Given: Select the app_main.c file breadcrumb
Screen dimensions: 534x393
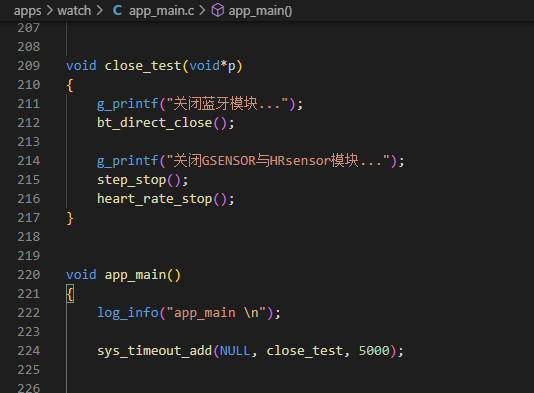Looking at the screenshot, I should click(x=161, y=11).
